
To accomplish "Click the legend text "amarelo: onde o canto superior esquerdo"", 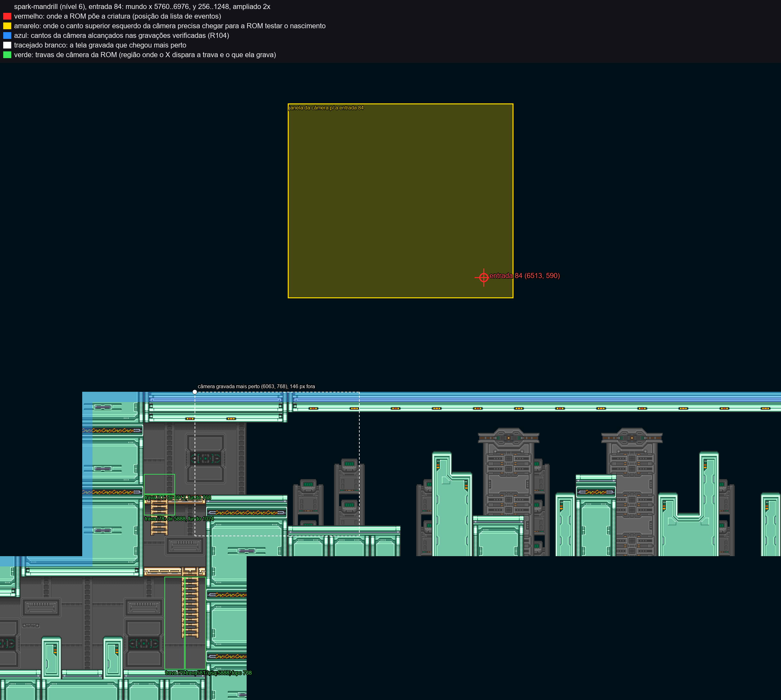I will point(170,26).
